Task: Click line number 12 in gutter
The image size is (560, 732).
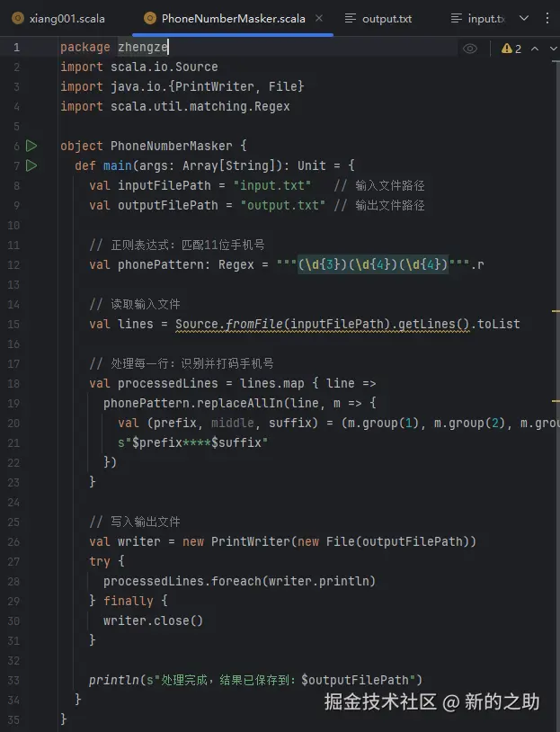Action: (x=13, y=264)
